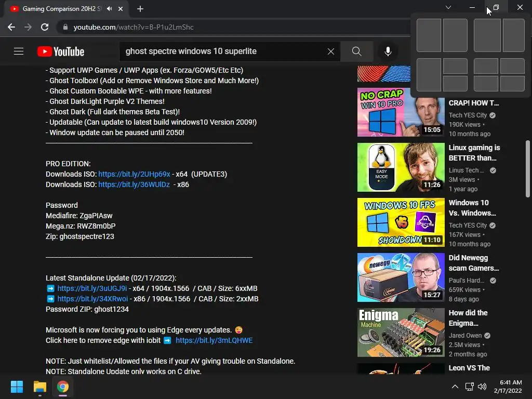Click the page vertical scrollbar thumb
The height and width of the screenshot is (399, 532).
pos(528,169)
